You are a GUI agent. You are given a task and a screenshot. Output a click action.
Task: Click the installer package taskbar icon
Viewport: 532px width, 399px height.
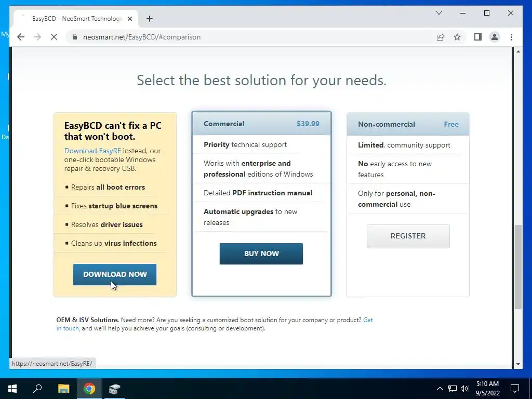click(x=114, y=389)
